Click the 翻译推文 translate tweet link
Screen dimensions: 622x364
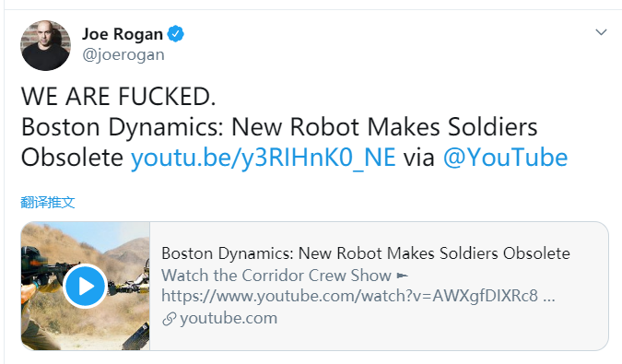(48, 202)
